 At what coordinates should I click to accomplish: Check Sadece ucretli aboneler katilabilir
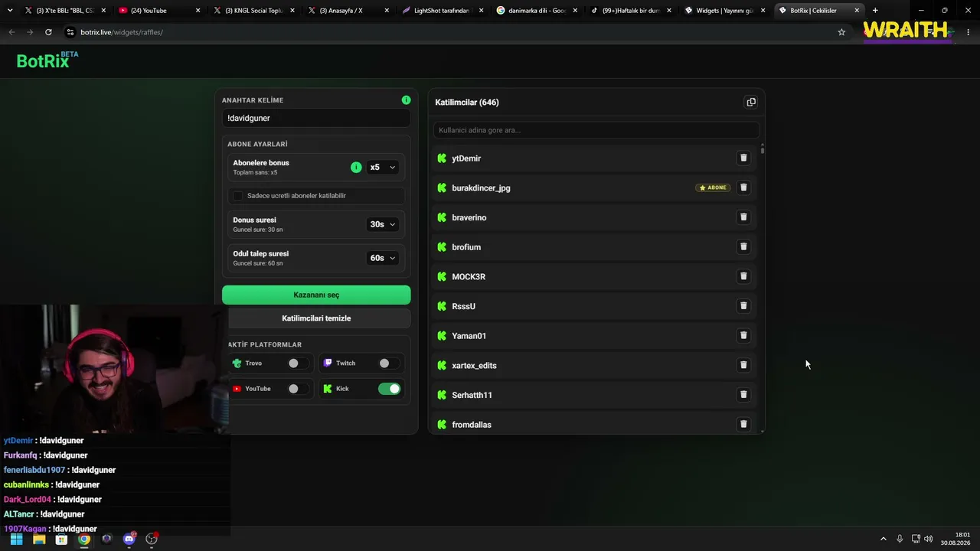[x=238, y=196]
